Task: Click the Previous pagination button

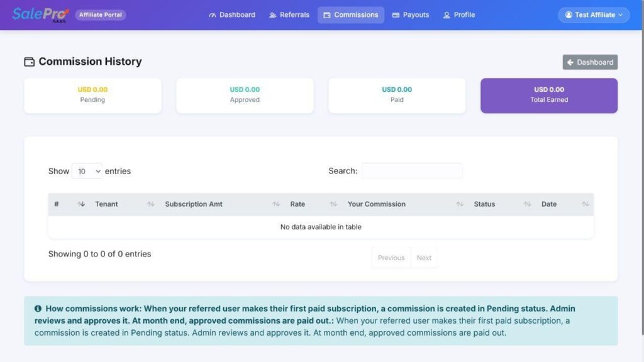Action: pyautogui.click(x=391, y=258)
